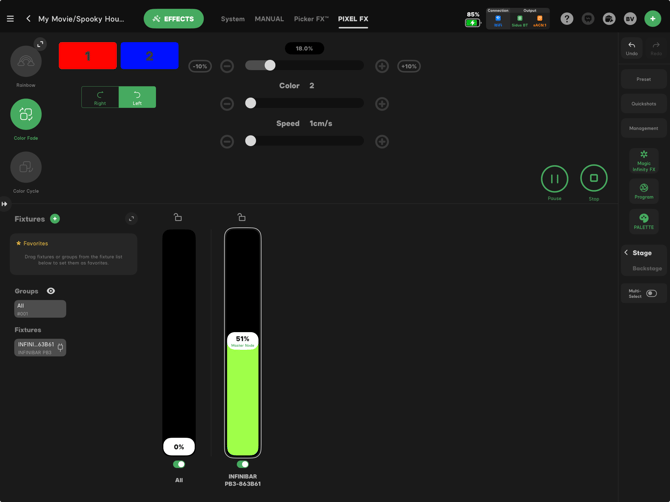Click the green plus add button

point(652,19)
